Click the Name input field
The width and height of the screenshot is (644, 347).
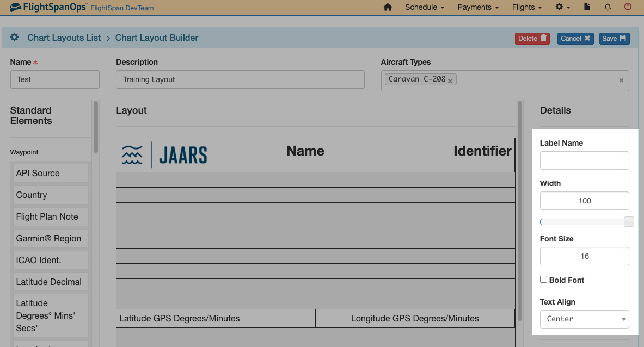54,79
